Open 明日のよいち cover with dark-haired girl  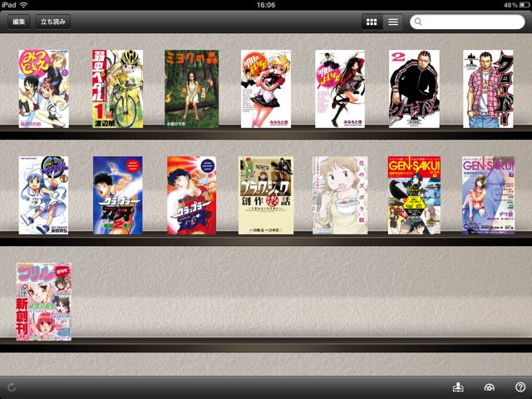pos(340,89)
